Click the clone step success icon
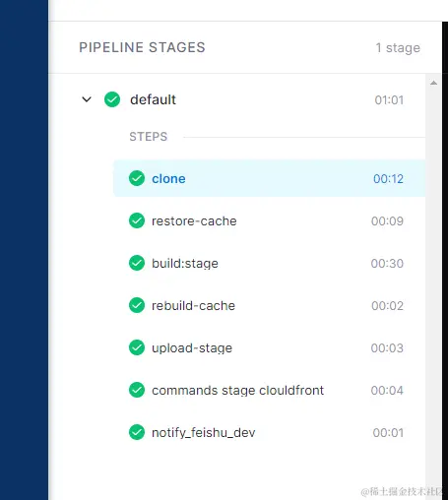 (137, 178)
